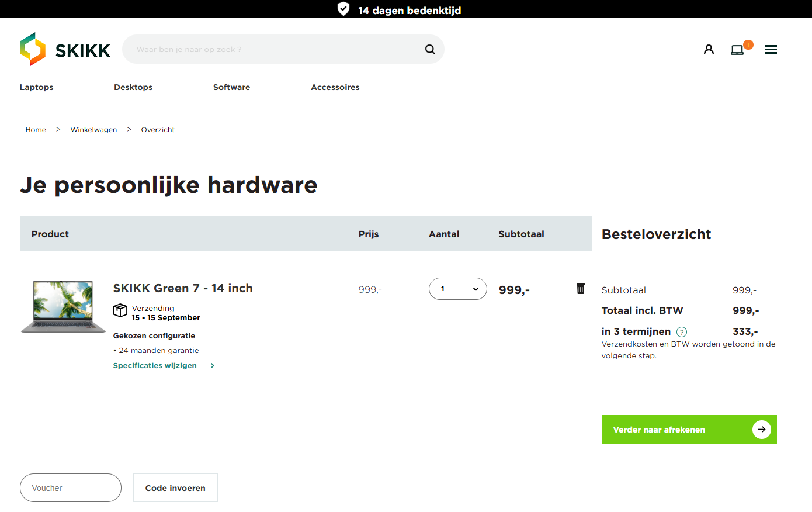This screenshot has height=512, width=812.
Task: Open the Software menu
Action: (231, 87)
